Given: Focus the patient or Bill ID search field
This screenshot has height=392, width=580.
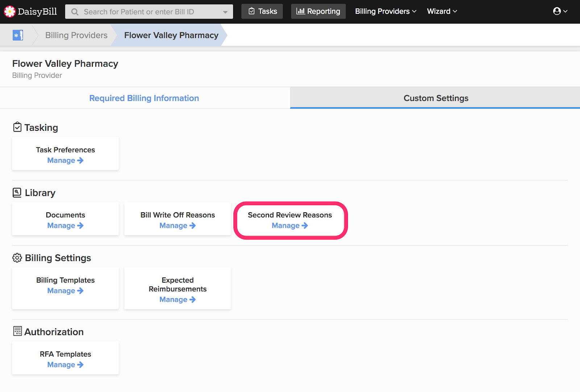Looking at the screenshot, I should click(149, 12).
